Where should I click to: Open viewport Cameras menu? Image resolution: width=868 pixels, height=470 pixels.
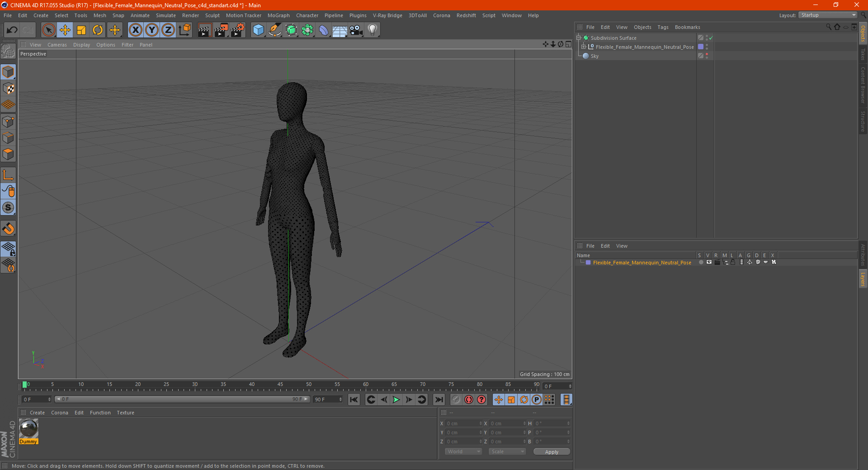(57, 45)
